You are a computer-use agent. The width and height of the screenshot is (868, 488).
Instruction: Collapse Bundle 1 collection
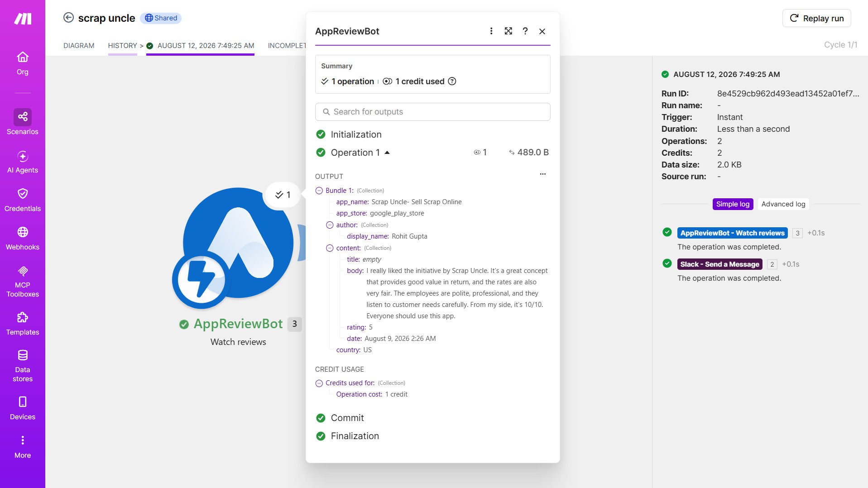(x=319, y=191)
